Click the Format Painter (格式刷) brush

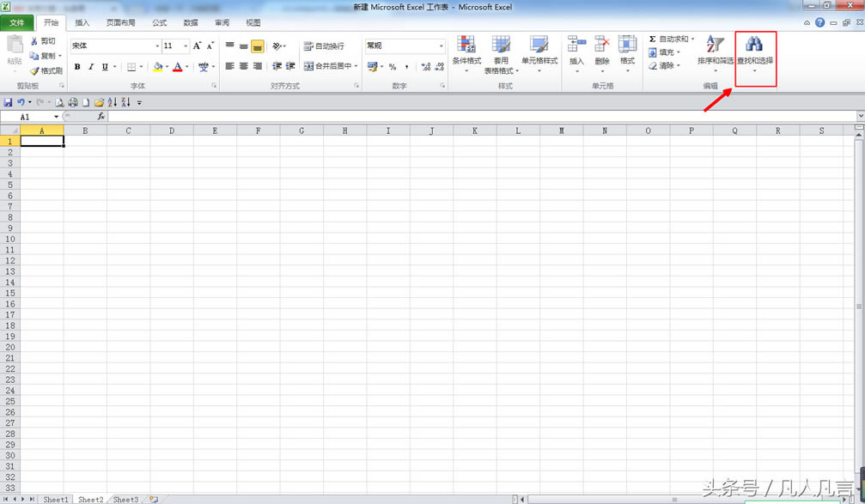[46, 71]
